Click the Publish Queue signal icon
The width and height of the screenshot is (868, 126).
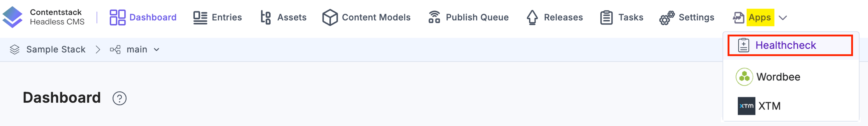pyautogui.click(x=434, y=17)
